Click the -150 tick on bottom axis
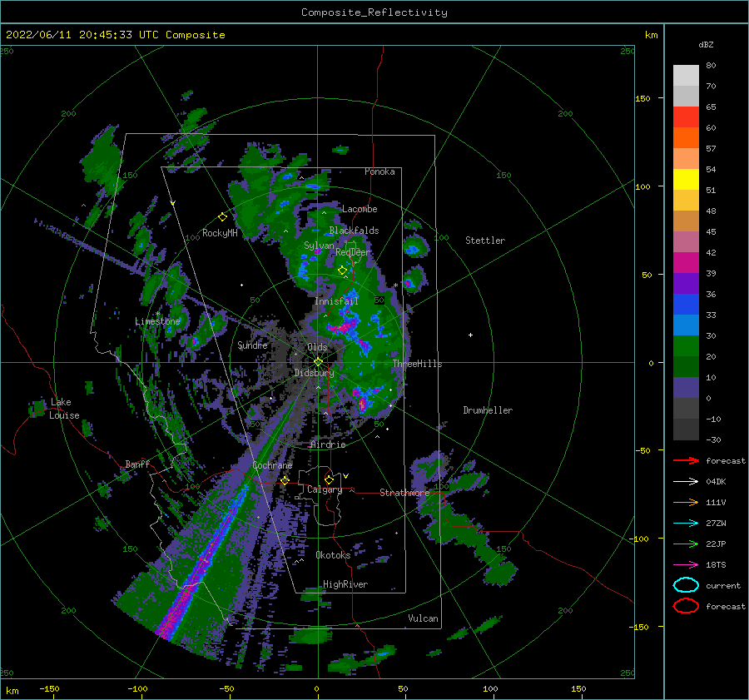Viewport: 749px width, 700px height. point(49,688)
